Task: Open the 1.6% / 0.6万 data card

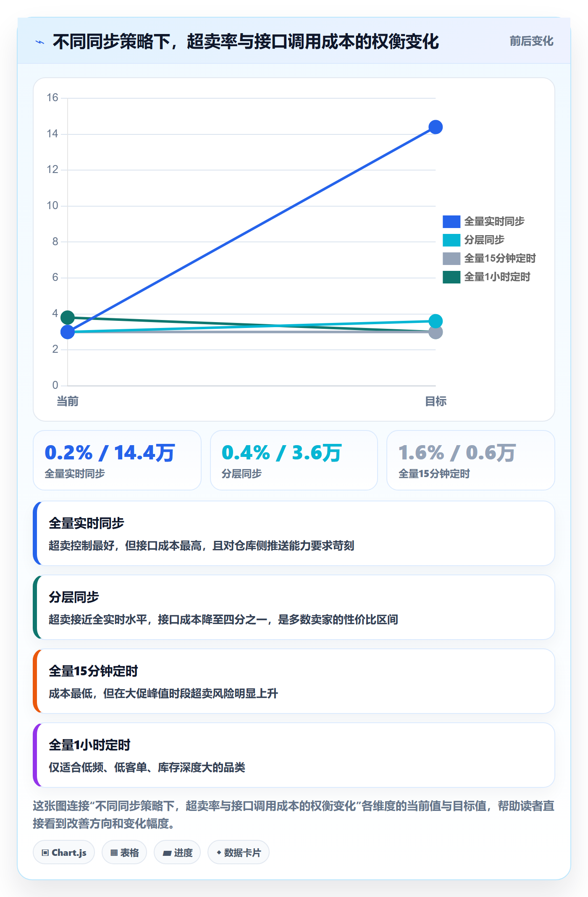Action: (471, 460)
